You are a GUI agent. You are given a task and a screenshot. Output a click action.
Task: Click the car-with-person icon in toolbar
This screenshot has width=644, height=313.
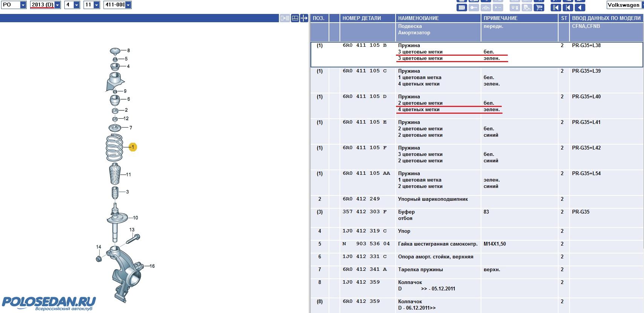click(x=527, y=8)
